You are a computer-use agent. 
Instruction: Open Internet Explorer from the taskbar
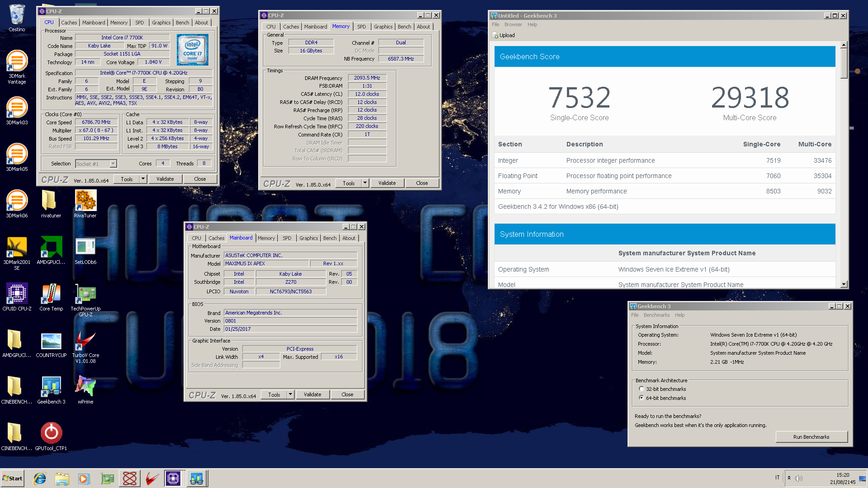pyautogui.click(x=40, y=479)
